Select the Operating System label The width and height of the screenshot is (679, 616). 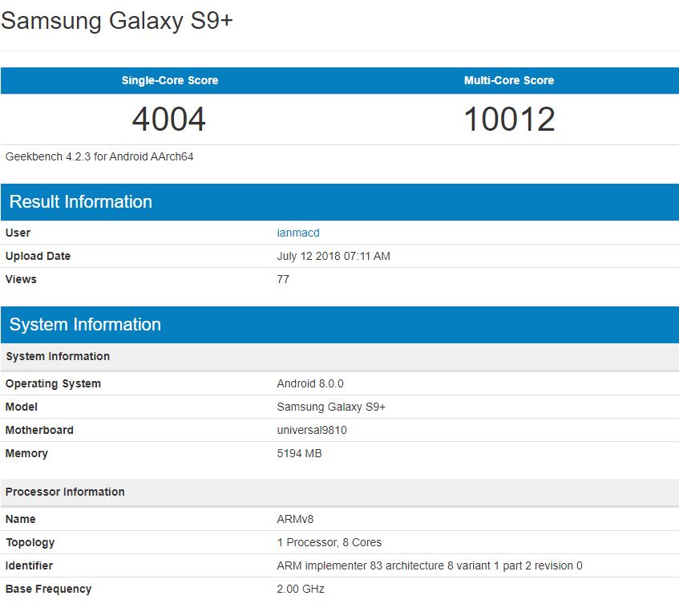(53, 384)
